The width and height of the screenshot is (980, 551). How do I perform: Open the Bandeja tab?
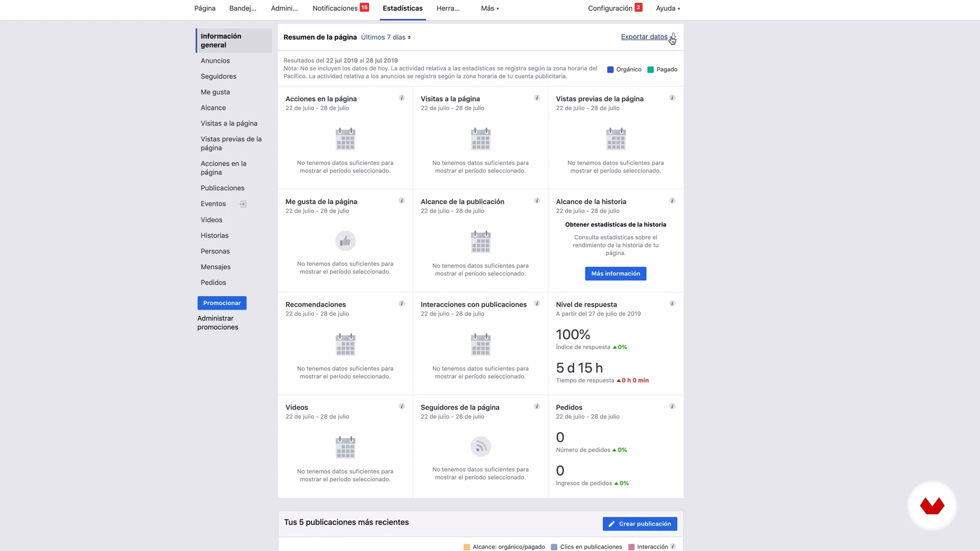[243, 8]
